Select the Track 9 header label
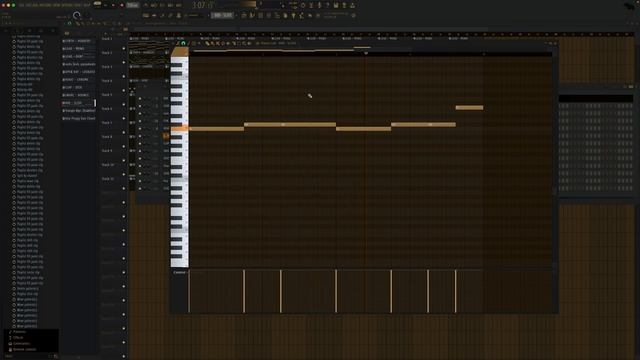Screen dimensions: 640x360 107,151
